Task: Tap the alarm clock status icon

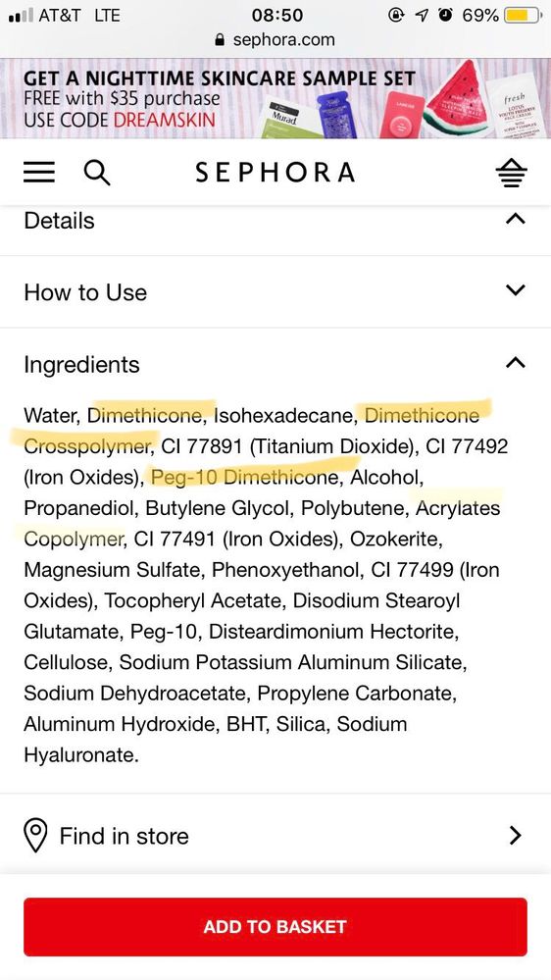Action: tap(445, 15)
